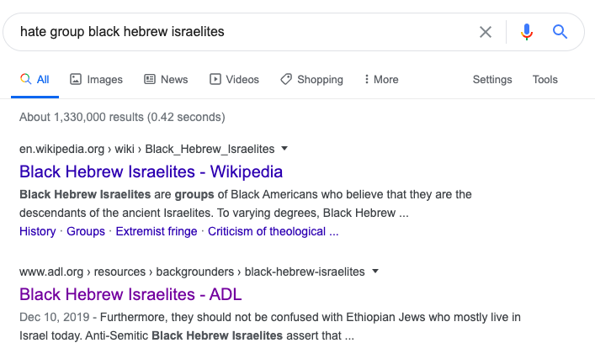Screen dimensions: 595x364
Task: Click the blue magnifying glass search button
Action: pos(560,32)
